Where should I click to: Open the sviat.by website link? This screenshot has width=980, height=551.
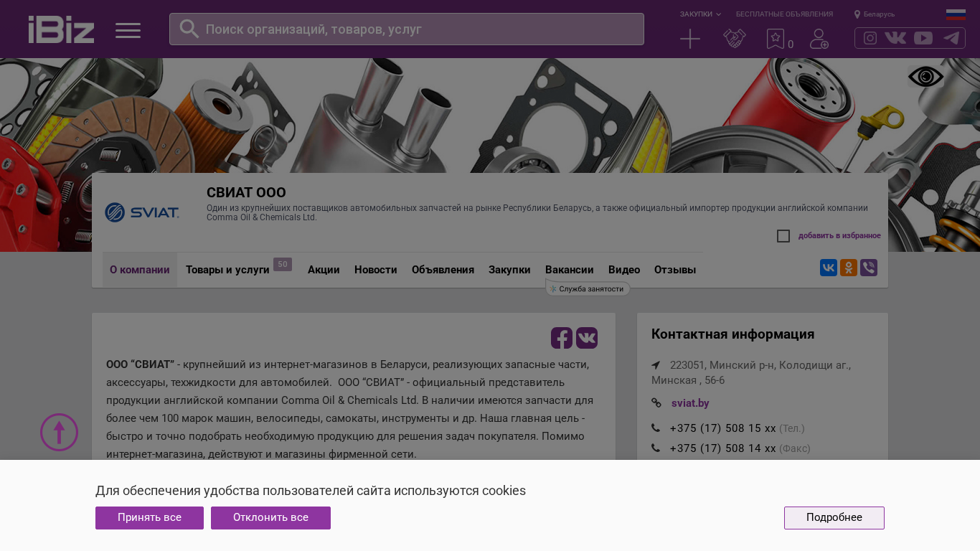[690, 403]
